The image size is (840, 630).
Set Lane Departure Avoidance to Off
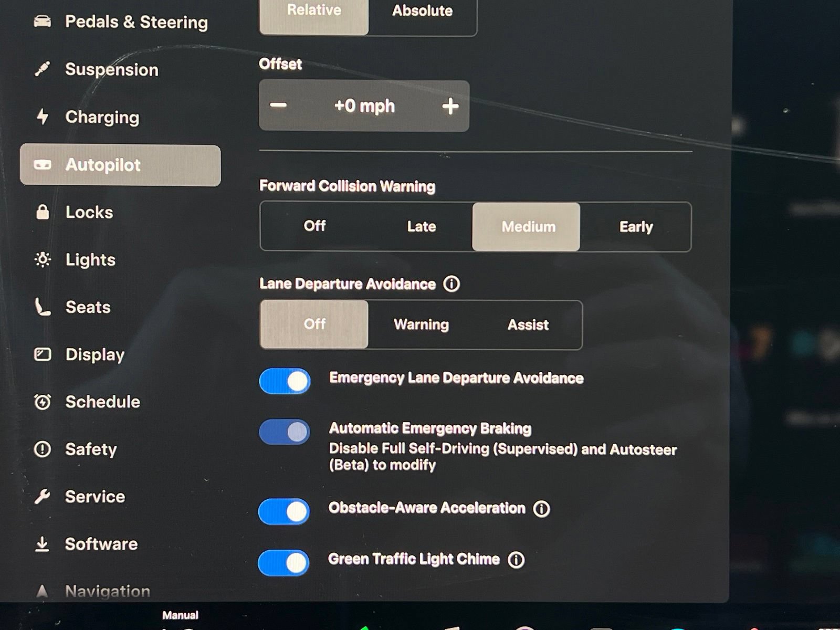click(x=314, y=324)
